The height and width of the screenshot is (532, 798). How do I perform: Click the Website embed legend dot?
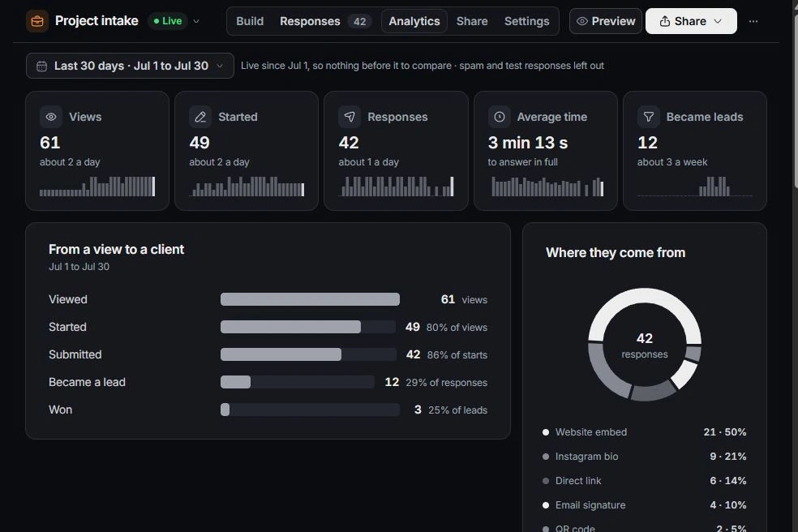[x=546, y=432]
